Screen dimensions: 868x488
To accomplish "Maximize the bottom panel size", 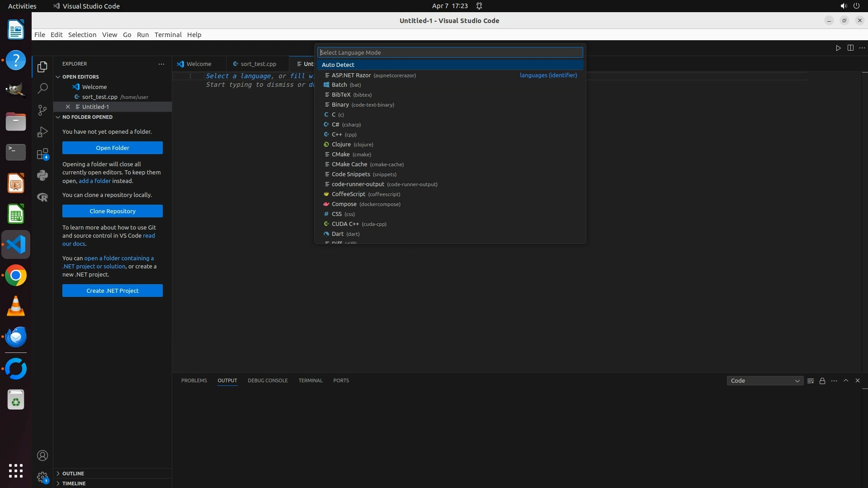I will coord(846,380).
